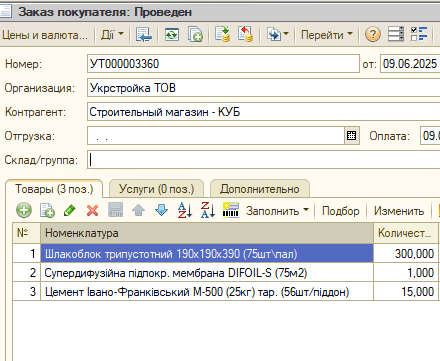Screen dimensions: 440x361
Task: Click the list settings icon next to help
Action: 396,34
